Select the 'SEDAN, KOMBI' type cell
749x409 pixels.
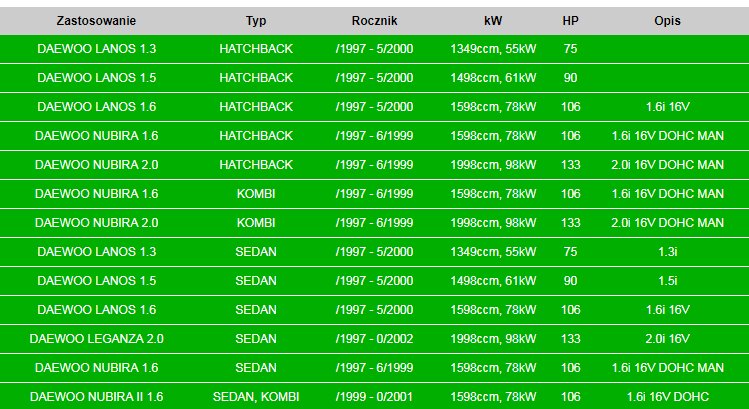click(256, 397)
